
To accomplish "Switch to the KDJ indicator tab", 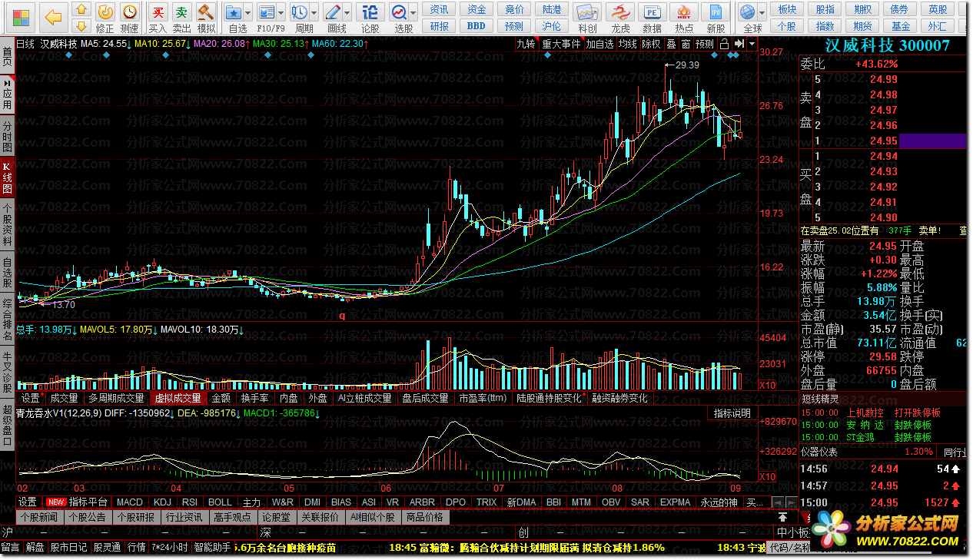I will [162, 502].
